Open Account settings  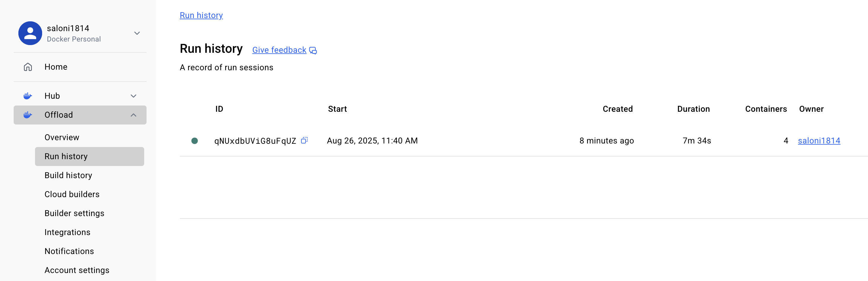click(77, 270)
